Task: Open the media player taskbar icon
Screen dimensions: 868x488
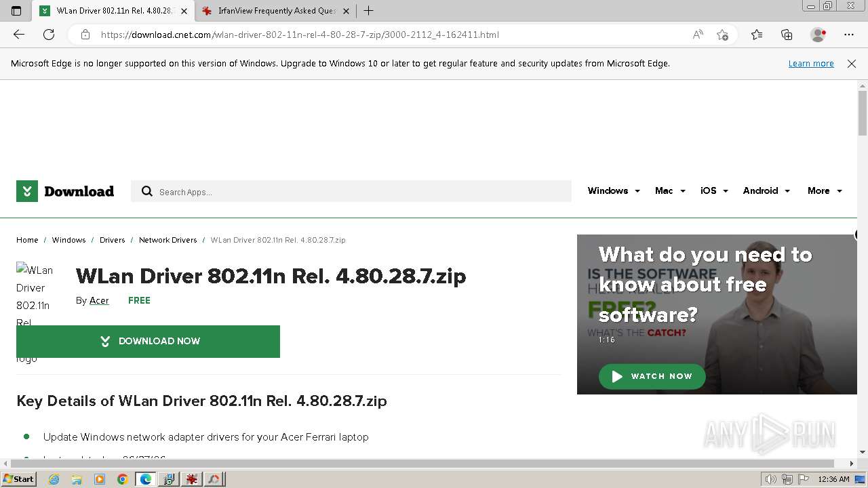Action: [x=100, y=479]
